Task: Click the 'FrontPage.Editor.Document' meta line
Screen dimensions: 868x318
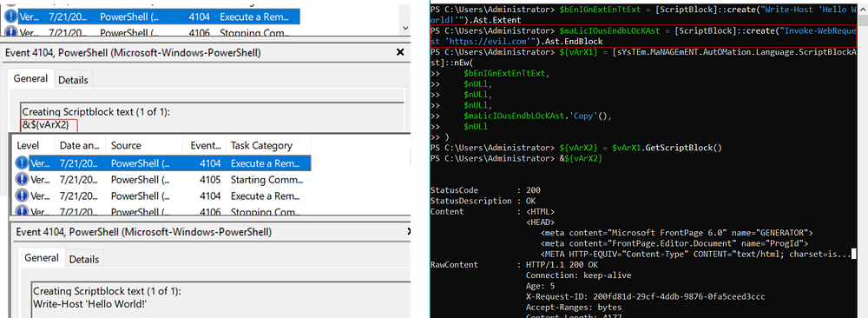Action: (x=674, y=243)
